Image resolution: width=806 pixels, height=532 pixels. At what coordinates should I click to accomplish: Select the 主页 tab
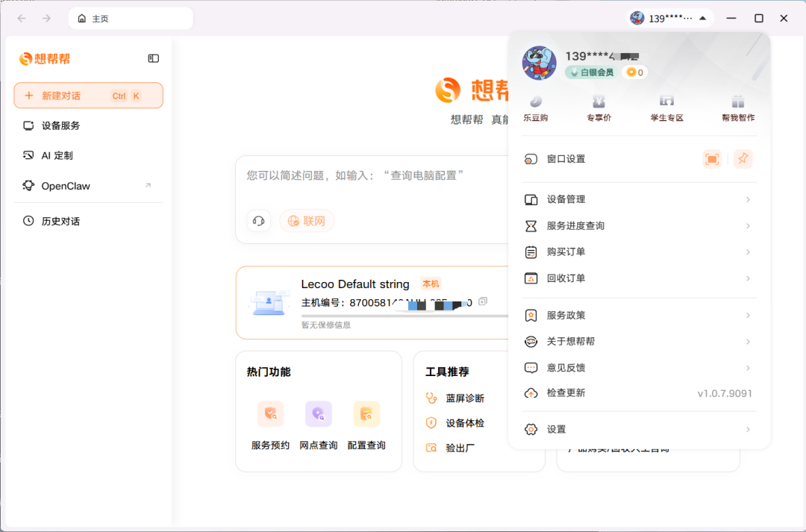point(131,19)
